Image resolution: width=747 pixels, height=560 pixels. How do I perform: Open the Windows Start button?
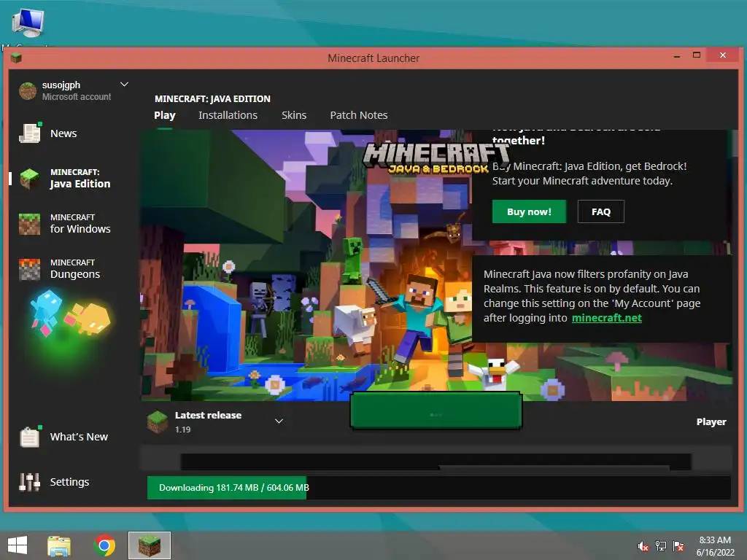pos(18,545)
